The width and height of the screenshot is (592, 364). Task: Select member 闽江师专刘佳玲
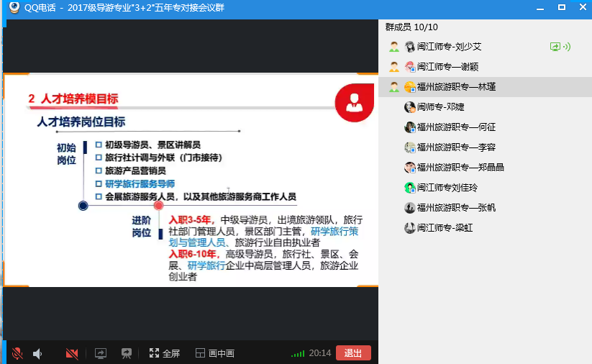tap(485, 188)
